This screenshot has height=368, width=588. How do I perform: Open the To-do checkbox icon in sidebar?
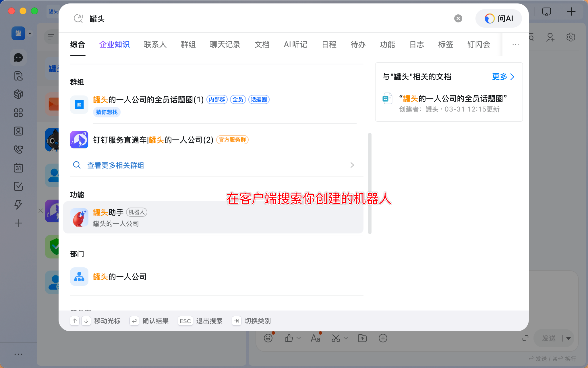click(18, 186)
